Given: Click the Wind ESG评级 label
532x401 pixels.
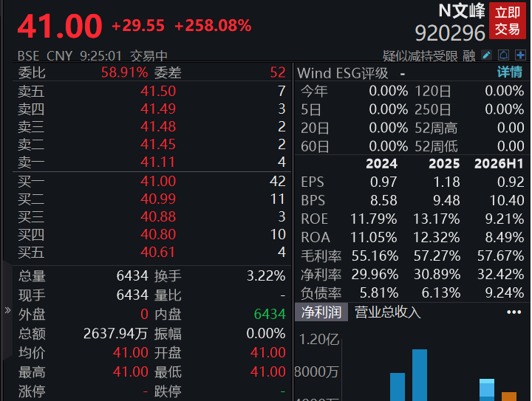Looking at the screenshot, I should point(342,73).
